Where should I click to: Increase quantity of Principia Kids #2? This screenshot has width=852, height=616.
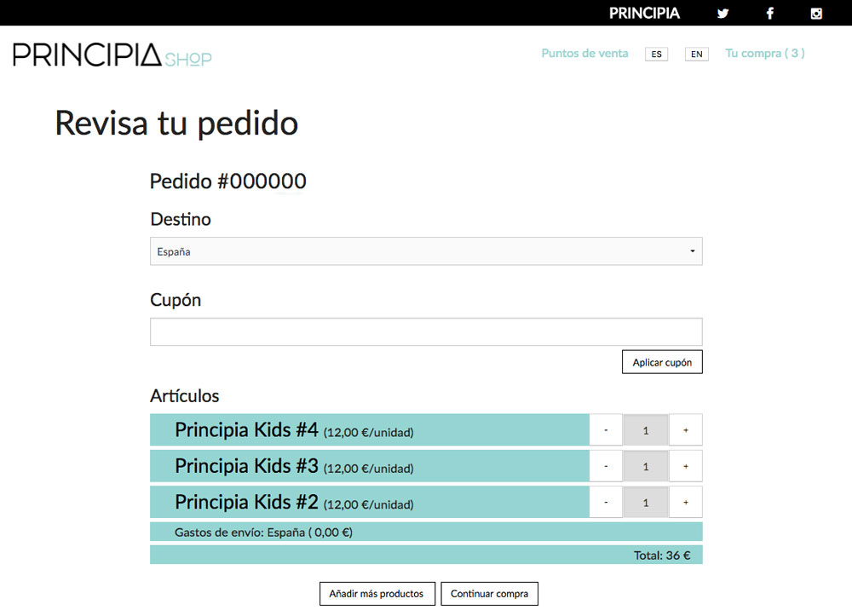coord(686,503)
